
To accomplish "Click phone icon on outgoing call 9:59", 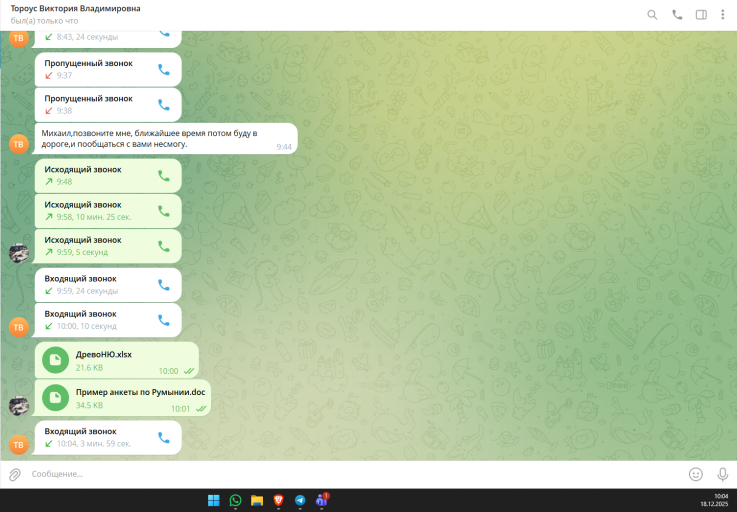I will [x=164, y=246].
